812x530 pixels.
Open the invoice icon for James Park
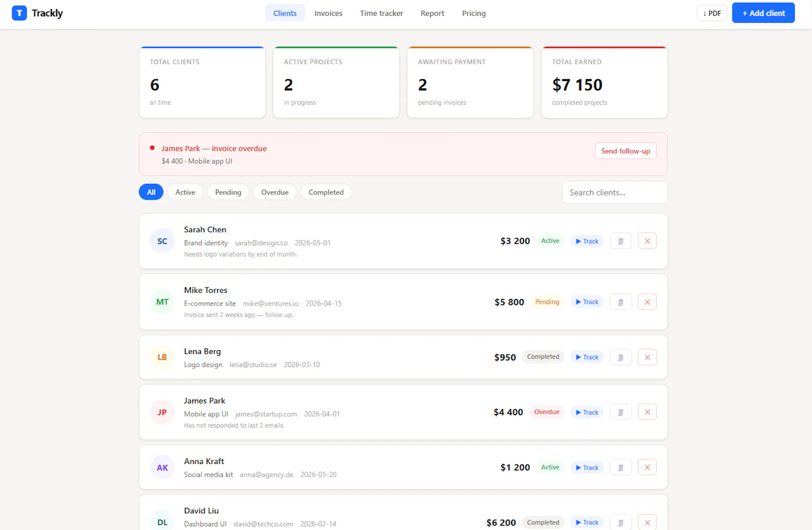click(x=620, y=412)
